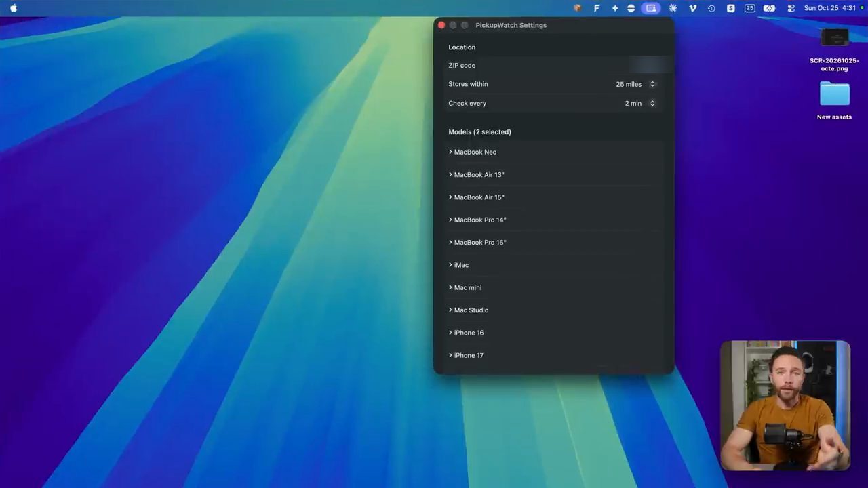868x488 pixels.
Task: Click the Models (2 selected) heading
Action: (479, 131)
